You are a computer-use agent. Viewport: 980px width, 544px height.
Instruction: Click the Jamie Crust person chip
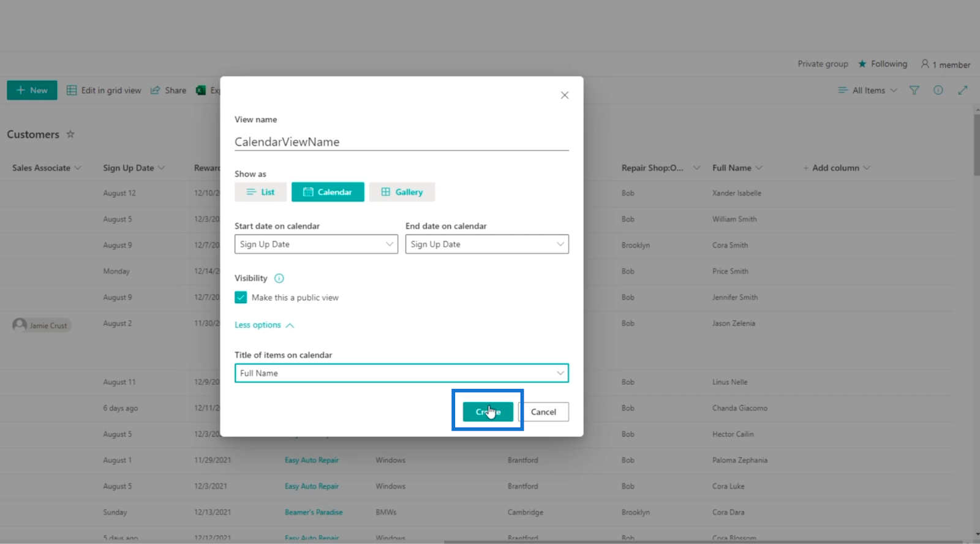41,325
